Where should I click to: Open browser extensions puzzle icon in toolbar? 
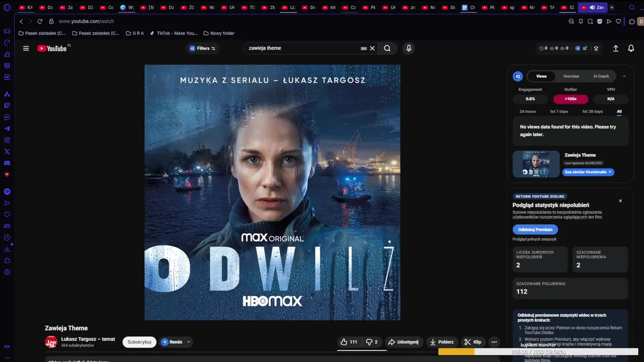(632, 21)
